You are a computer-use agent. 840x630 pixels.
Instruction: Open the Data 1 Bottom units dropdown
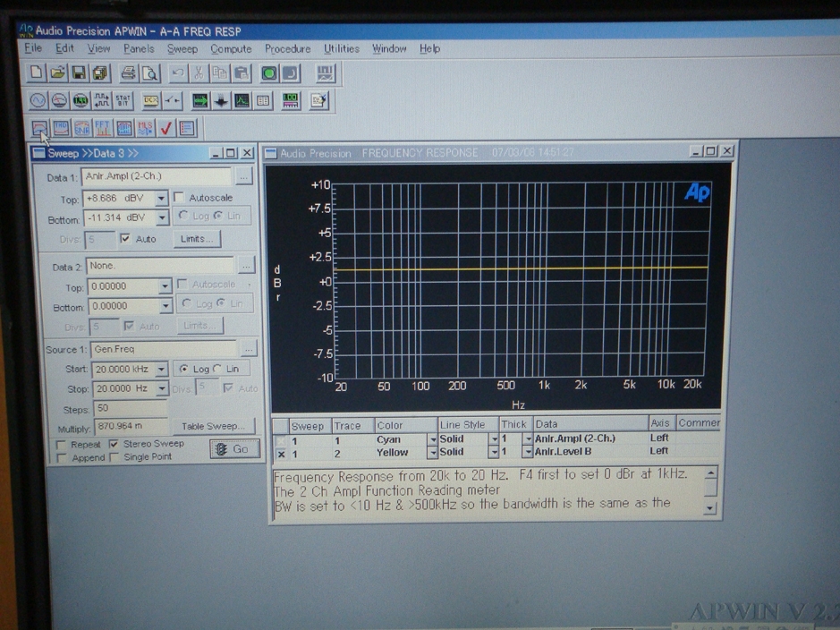(162, 218)
